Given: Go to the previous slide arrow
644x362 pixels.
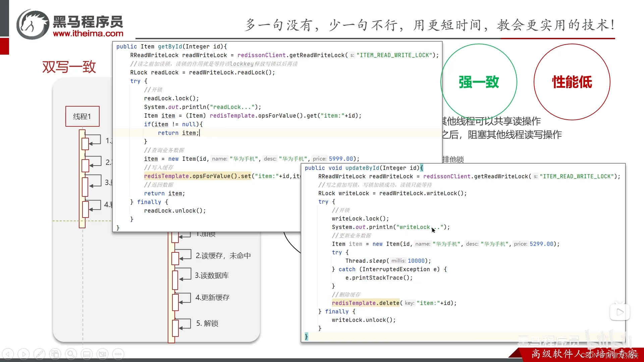Looking at the screenshot, I should point(8,354).
